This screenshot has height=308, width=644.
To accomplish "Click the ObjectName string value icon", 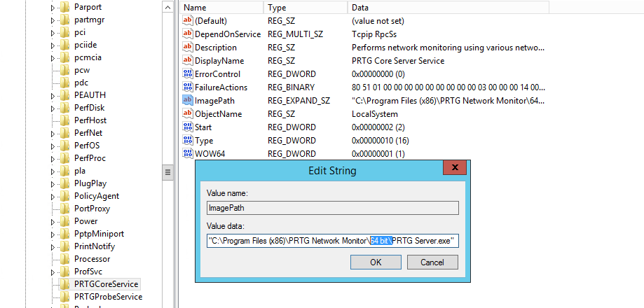I will coord(188,113).
